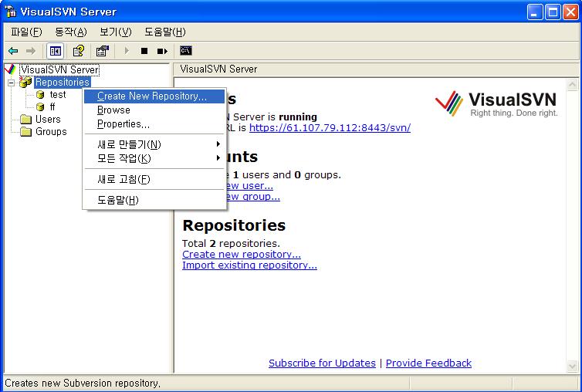Viewport: 582px width, 392px height.
Task: Expand the 새로 만들기(N) submenu arrow
Action: (218, 144)
